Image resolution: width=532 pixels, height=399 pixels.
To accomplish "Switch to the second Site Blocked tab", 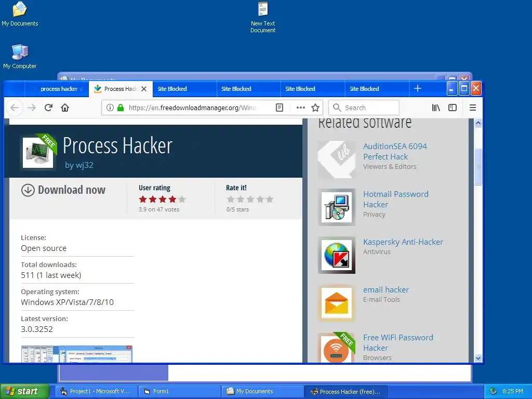I will click(249, 89).
